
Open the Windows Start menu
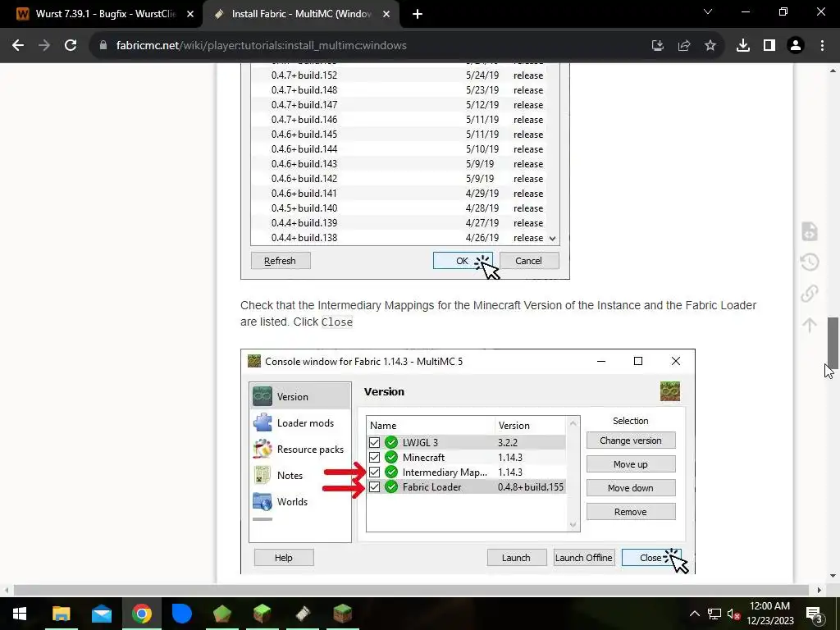[x=20, y=614]
